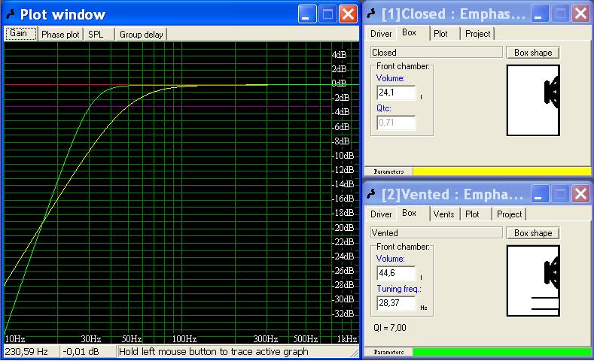The image size is (594, 364).
Task: Open Driver tab in the Vented window
Action: point(381,214)
